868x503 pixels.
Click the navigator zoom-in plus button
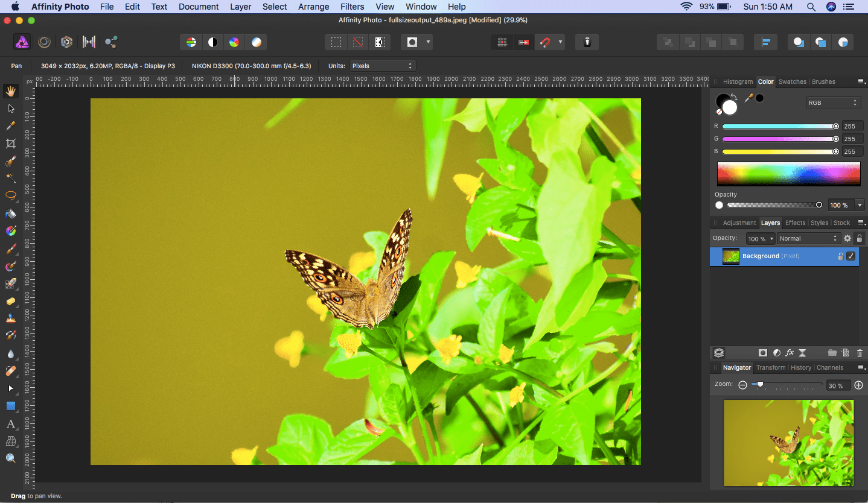pos(858,385)
